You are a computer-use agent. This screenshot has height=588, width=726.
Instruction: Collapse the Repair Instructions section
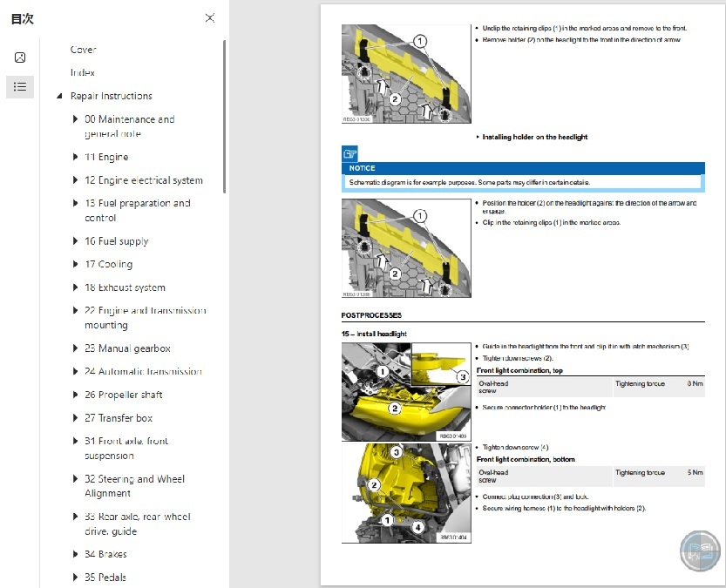point(59,95)
